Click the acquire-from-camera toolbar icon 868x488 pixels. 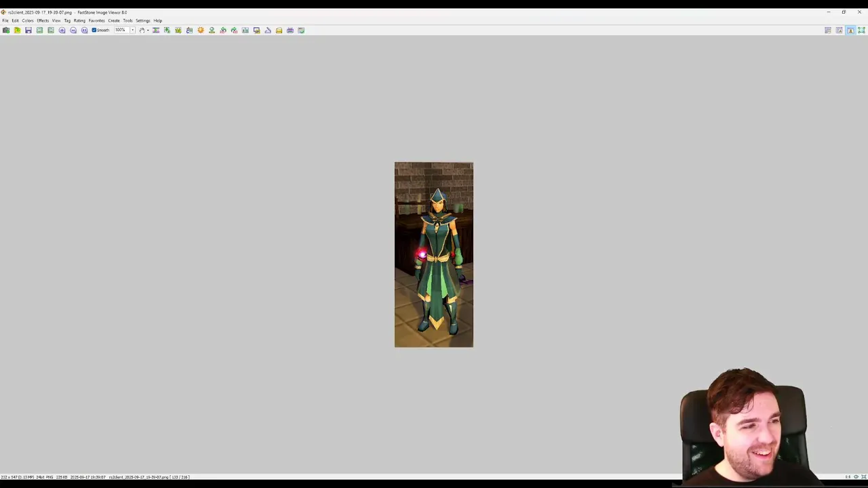click(x=6, y=30)
